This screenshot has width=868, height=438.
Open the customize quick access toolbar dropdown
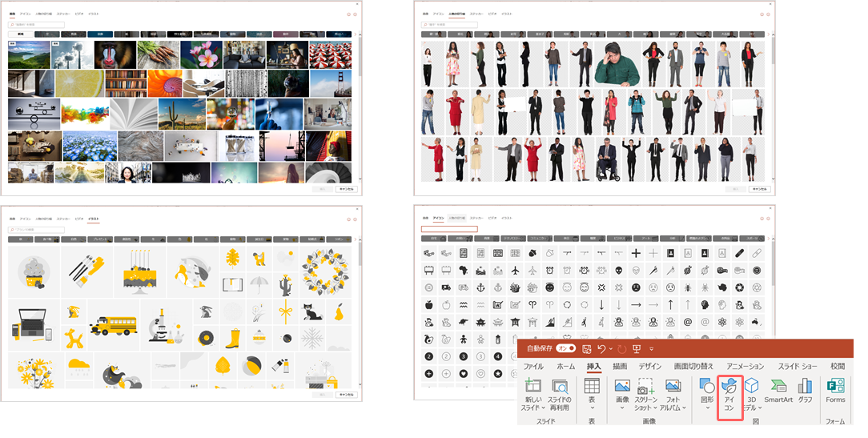(x=652, y=349)
